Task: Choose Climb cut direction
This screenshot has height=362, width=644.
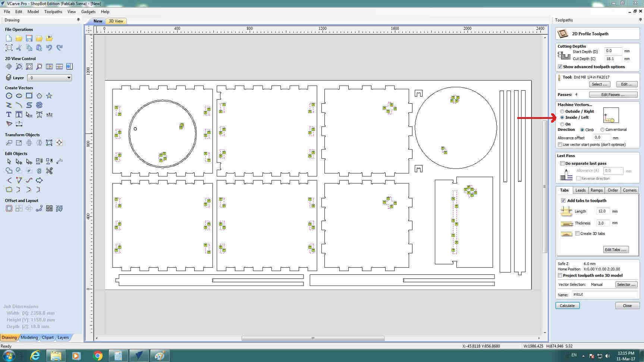Action: (x=582, y=130)
